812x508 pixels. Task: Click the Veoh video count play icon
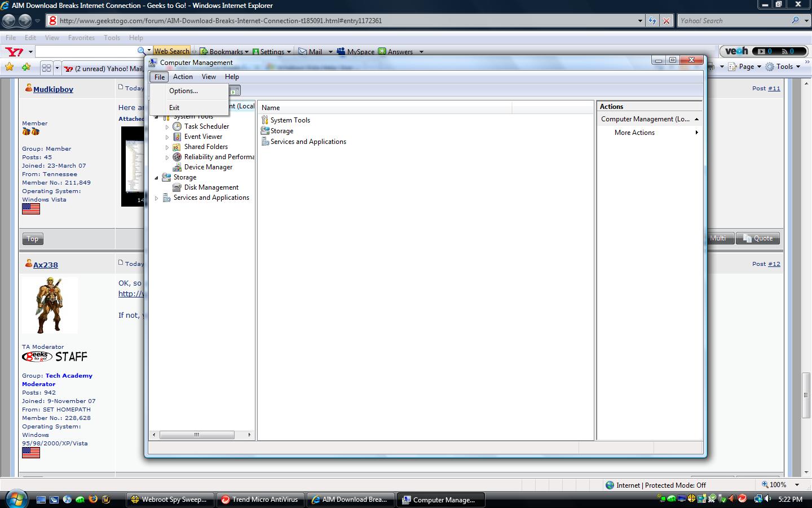pyautogui.click(x=762, y=51)
